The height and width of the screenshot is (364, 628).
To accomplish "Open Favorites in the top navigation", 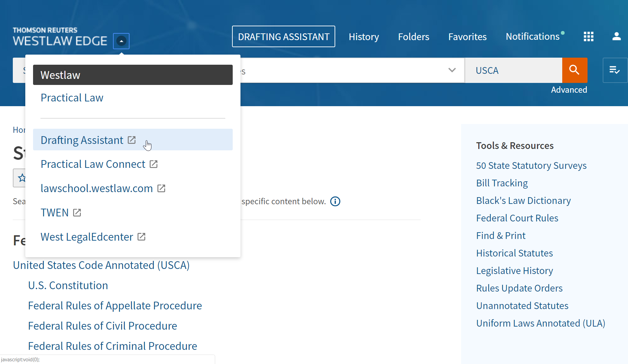I will (467, 36).
